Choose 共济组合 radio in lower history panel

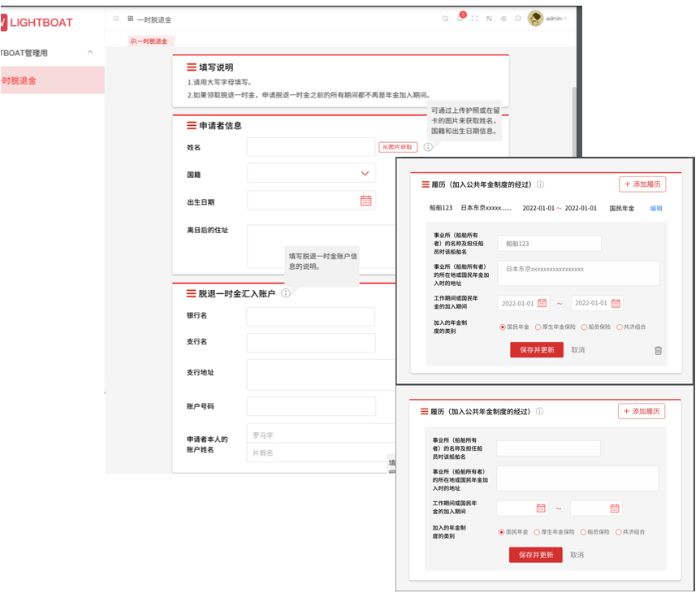(x=620, y=532)
